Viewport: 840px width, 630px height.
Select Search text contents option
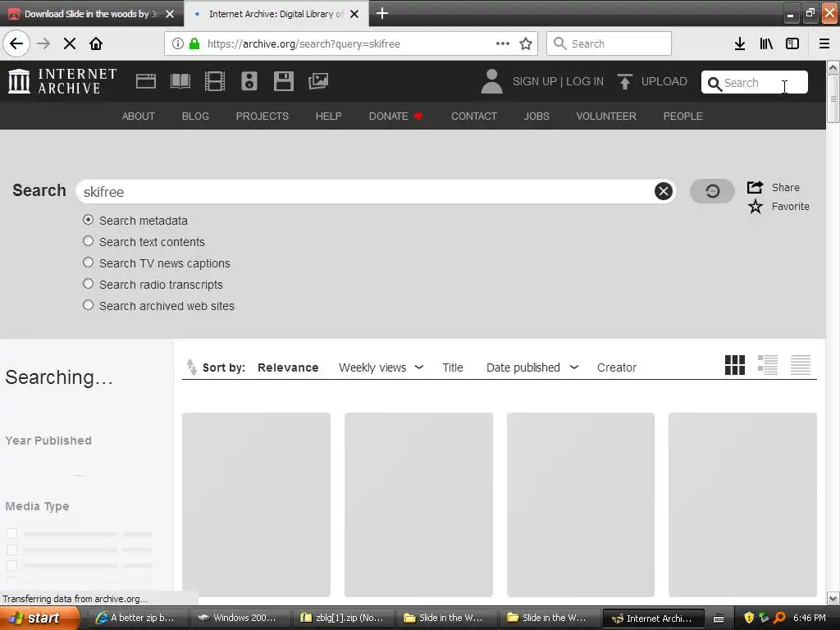tap(89, 241)
